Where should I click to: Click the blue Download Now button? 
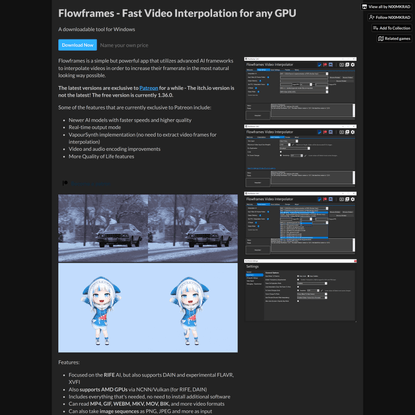(x=78, y=45)
